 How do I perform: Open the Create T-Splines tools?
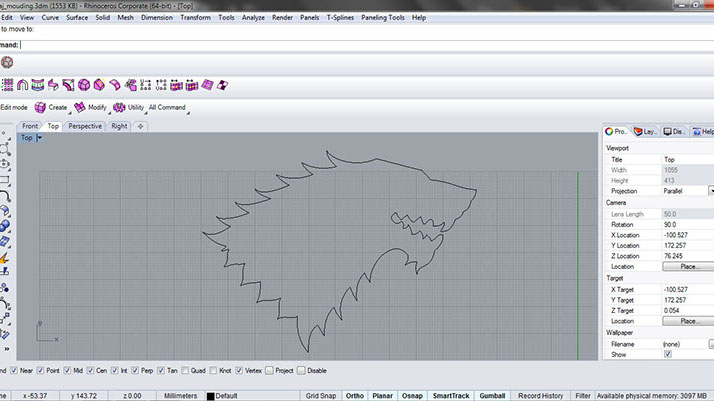pos(51,107)
